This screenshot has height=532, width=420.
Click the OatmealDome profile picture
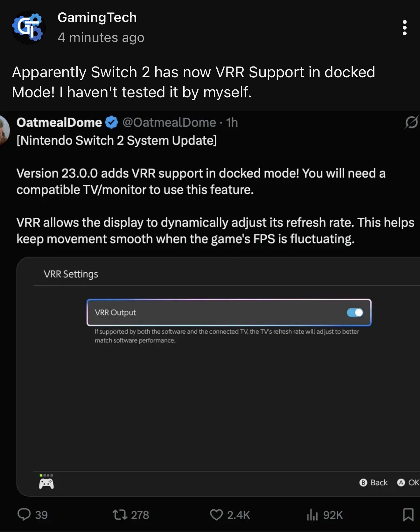click(4, 130)
